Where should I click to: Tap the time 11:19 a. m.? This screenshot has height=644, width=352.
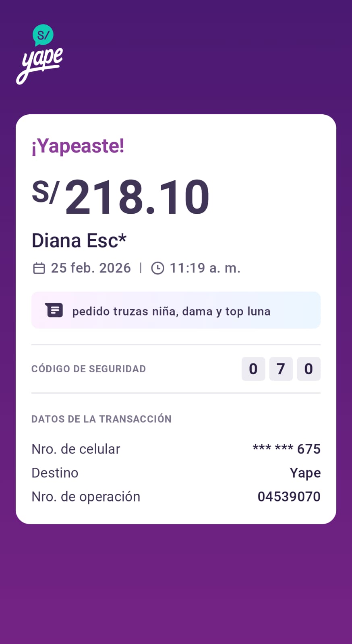[x=205, y=268]
